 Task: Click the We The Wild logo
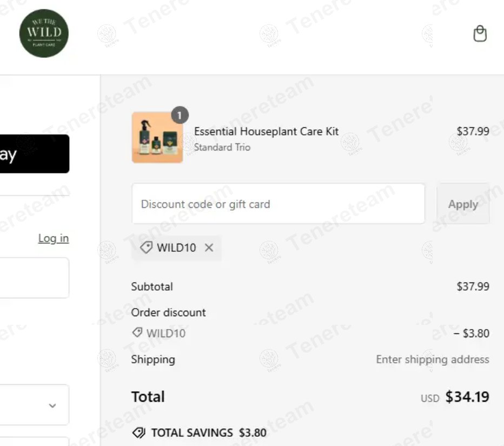point(44,33)
